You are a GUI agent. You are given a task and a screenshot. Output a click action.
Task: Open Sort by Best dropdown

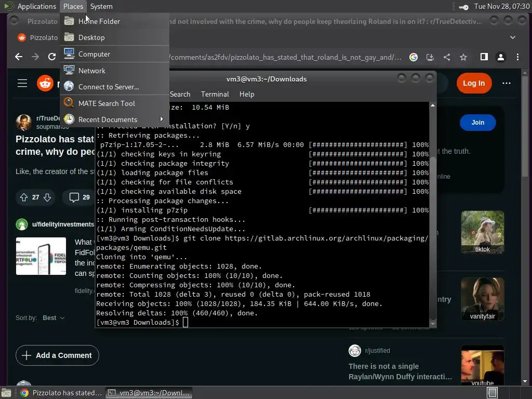coord(54,318)
